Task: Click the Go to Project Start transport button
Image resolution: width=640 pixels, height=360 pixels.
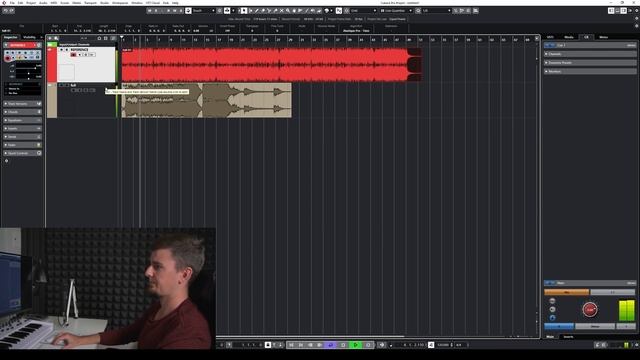Action: coord(291,345)
